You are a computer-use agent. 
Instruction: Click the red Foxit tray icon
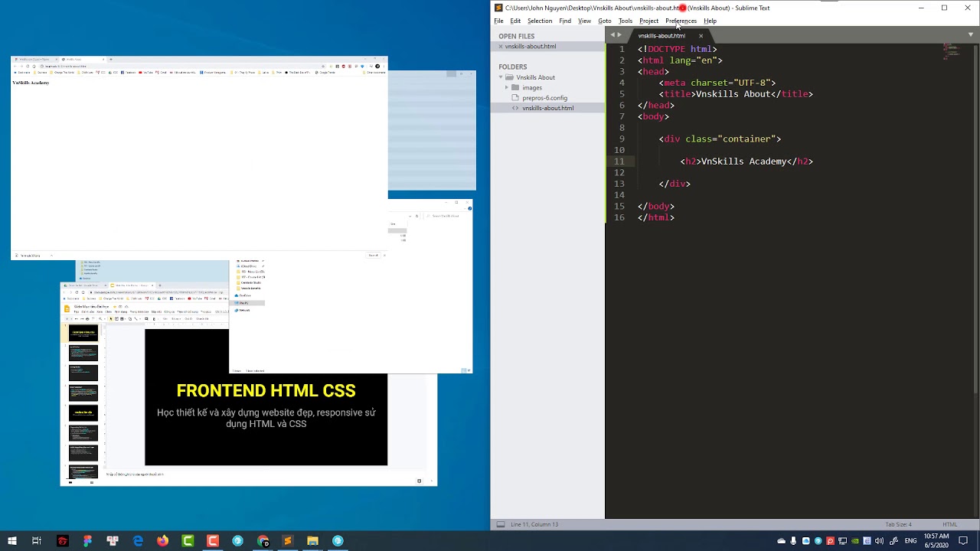tap(830, 541)
